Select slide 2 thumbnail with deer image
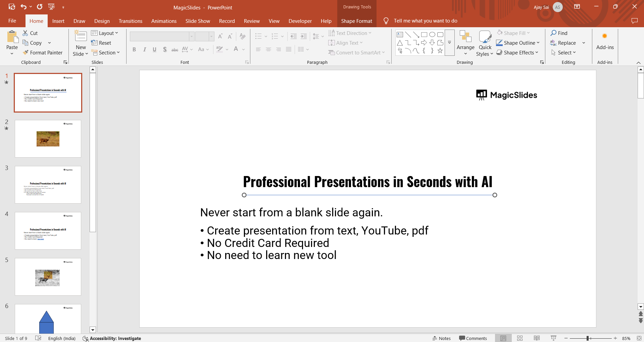644x342 pixels. [x=48, y=139]
